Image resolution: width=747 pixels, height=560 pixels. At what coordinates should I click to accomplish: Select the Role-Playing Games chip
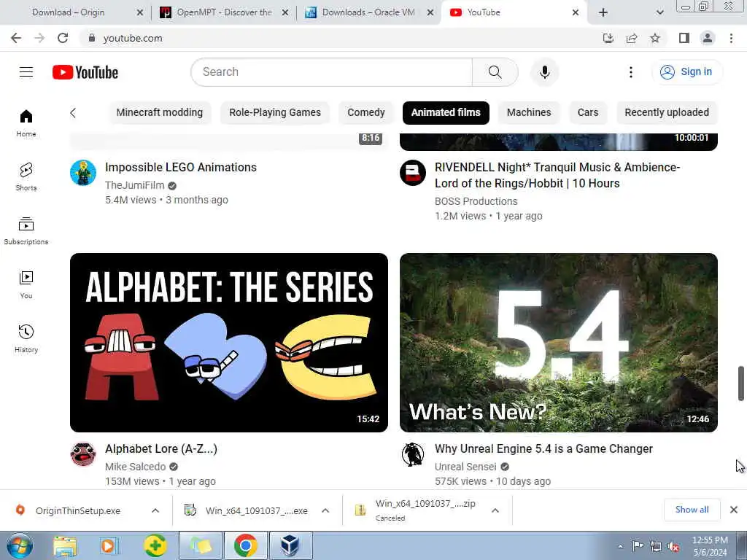click(x=275, y=112)
